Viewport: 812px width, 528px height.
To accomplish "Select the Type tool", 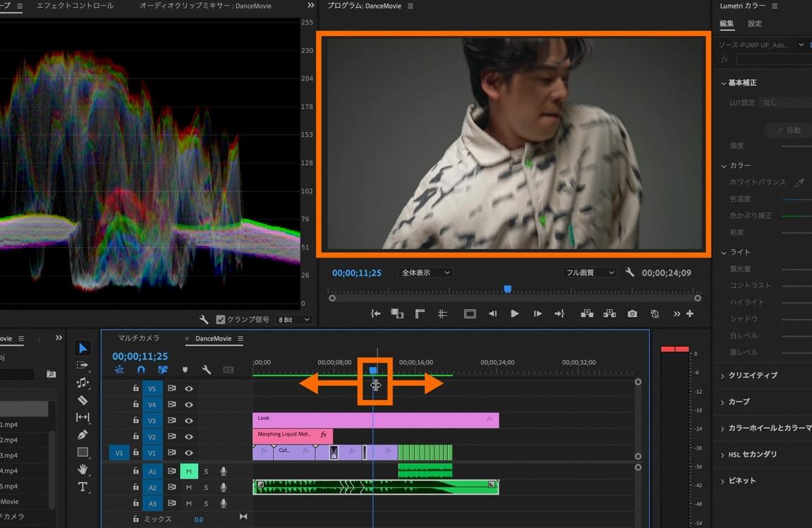I will [x=83, y=487].
